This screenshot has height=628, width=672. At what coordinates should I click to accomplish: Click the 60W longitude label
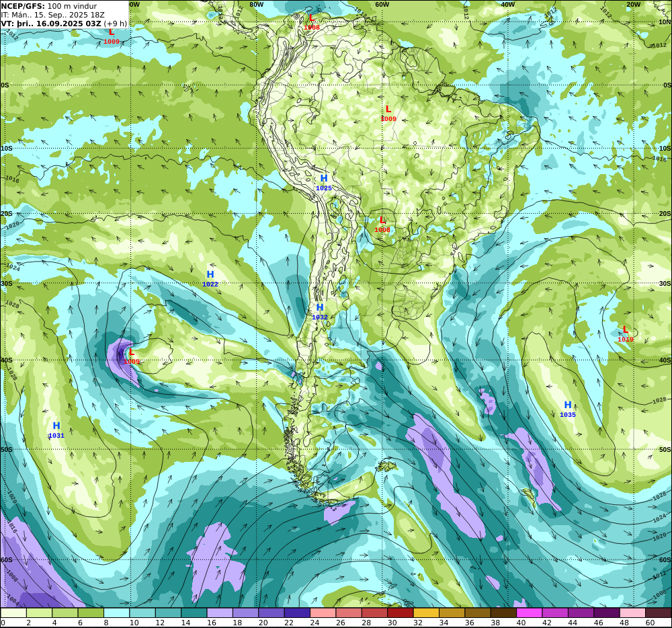coord(382,5)
